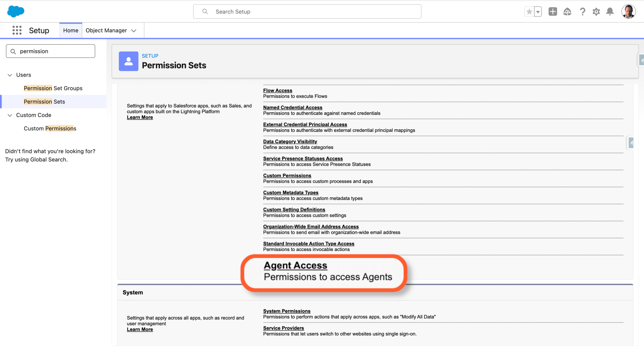Open the global actions plus icon
Image resolution: width=644 pixels, height=351 pixels.
[x=553, y=12]
